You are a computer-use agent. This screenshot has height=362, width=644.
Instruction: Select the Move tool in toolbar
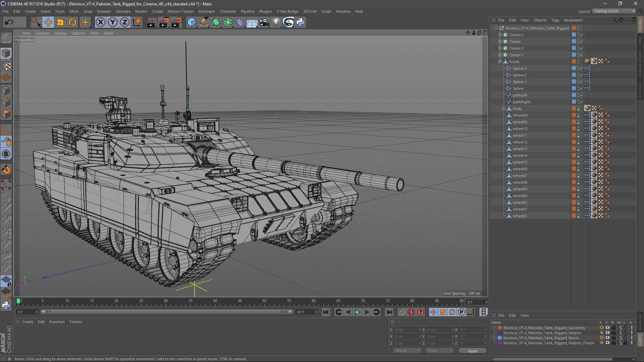point(48,22)
